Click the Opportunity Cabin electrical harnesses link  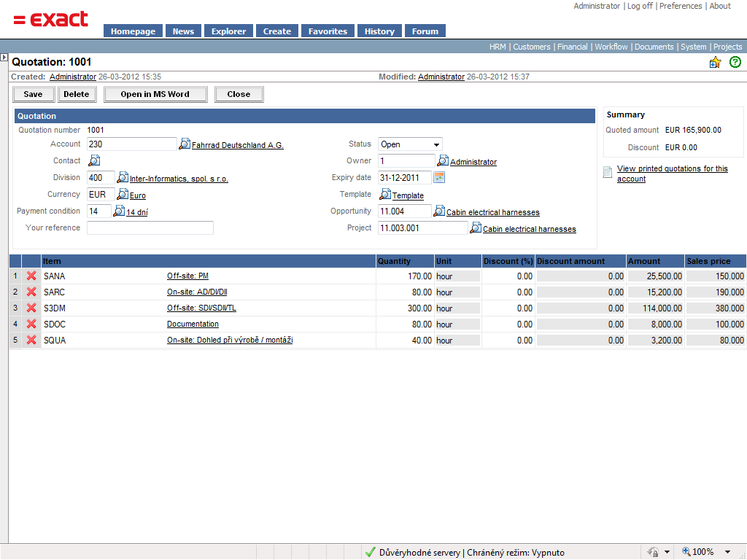pyautogui.click(x=493, y=212)
